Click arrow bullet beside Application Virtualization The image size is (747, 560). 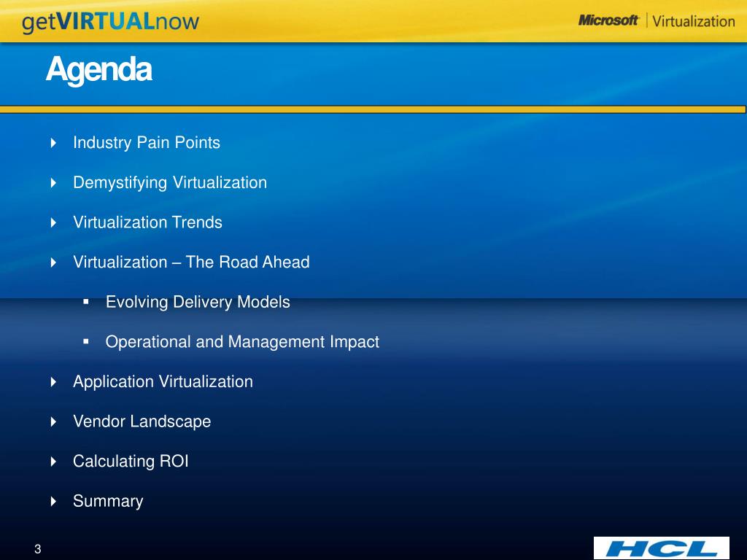coord(53,382)
